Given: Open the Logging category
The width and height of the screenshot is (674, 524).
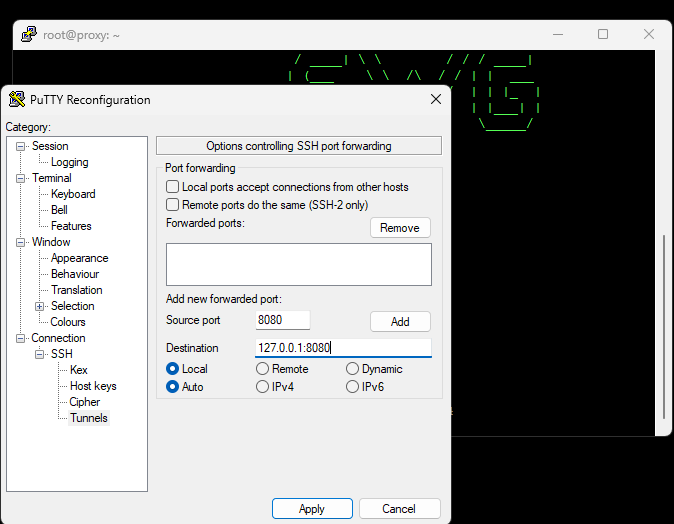Looking at the screenshot, I should (x=70, y=162).
